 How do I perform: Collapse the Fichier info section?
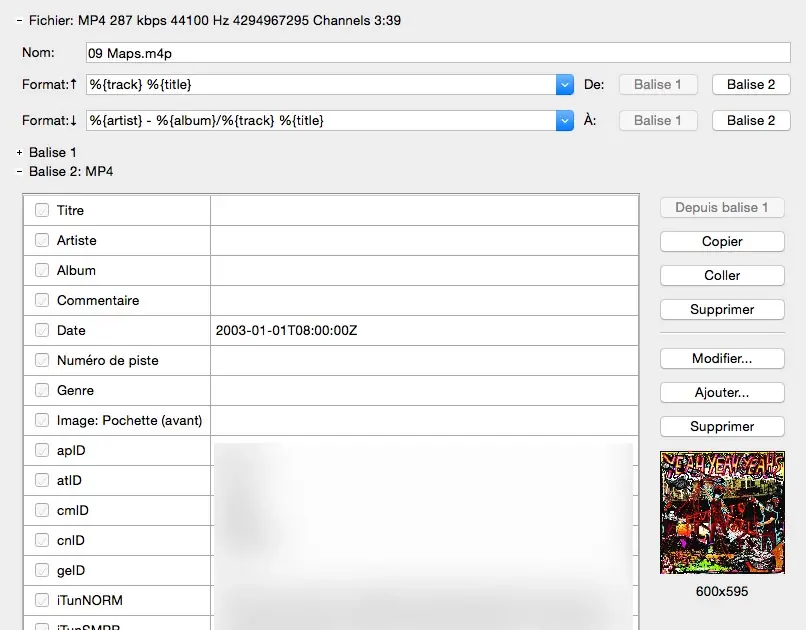pos(18,19)
